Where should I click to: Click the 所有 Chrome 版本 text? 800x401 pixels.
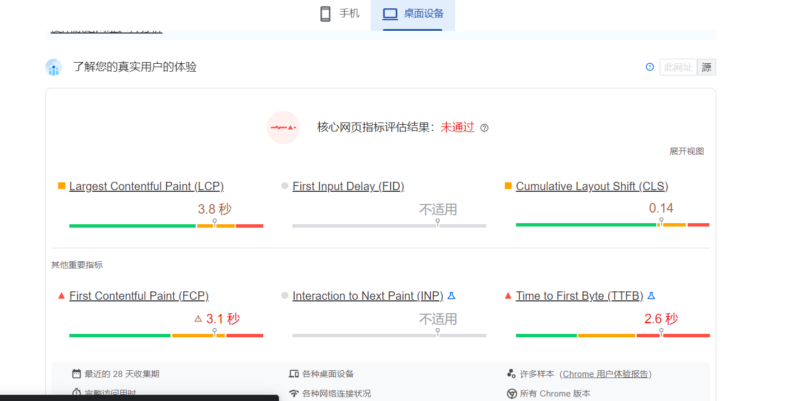[555, 393]
